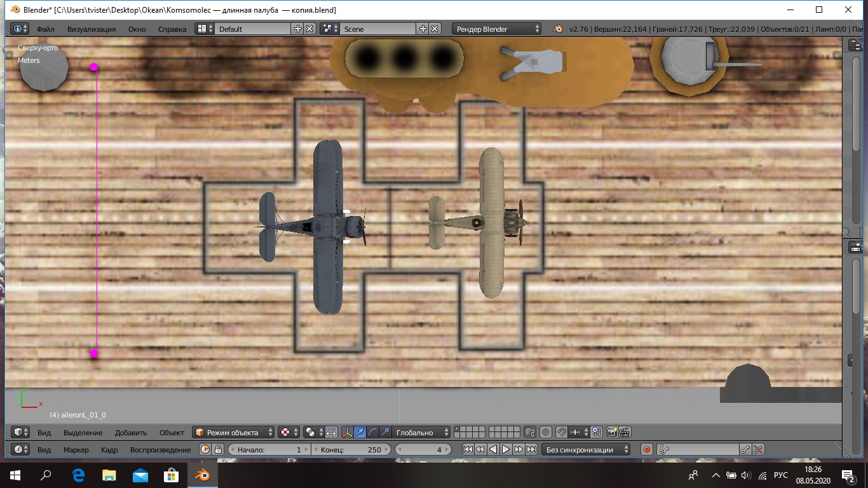
Task: Open the Выделение menu
Action: click(83, 433)
